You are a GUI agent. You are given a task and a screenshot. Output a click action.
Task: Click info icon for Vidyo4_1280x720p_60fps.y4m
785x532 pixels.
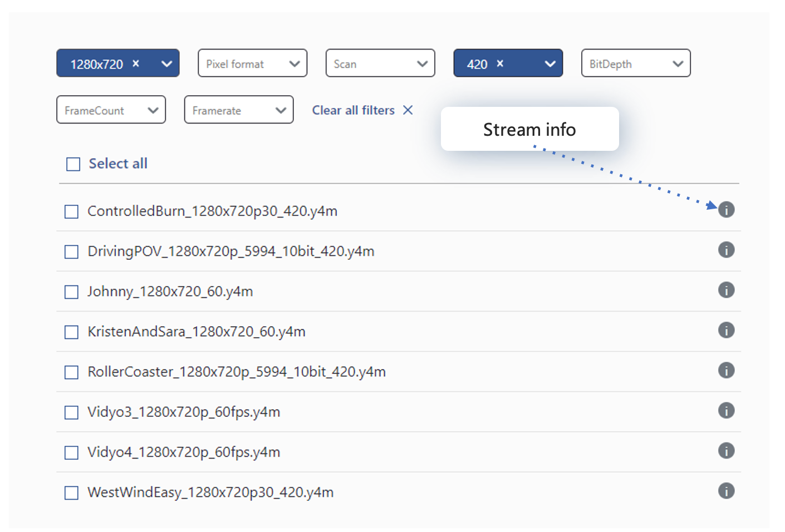coord(726,451)
